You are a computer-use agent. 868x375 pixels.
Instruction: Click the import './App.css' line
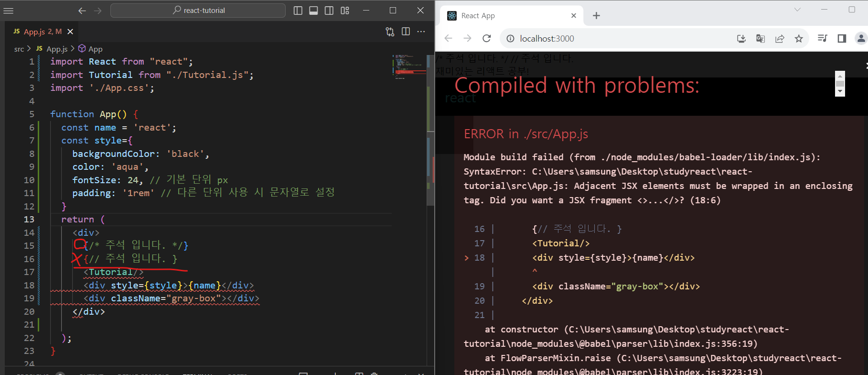coord(102,88)
